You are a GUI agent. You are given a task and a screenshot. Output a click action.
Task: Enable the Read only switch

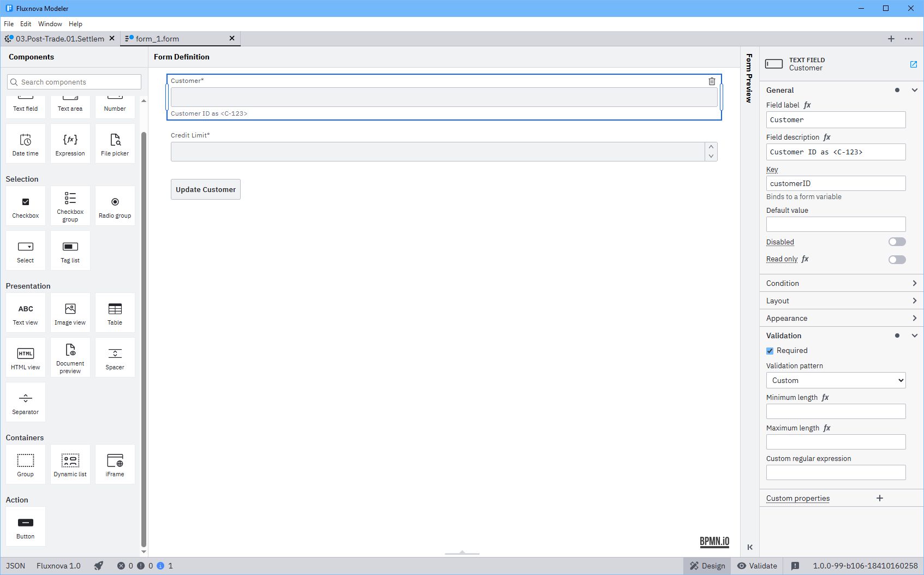pyautogui.click(x=897, y=260)
